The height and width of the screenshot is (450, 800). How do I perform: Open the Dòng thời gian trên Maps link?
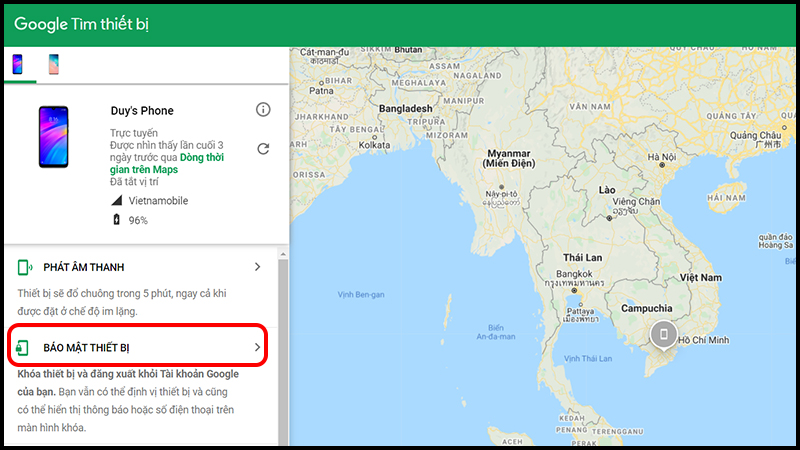(167, 163)
